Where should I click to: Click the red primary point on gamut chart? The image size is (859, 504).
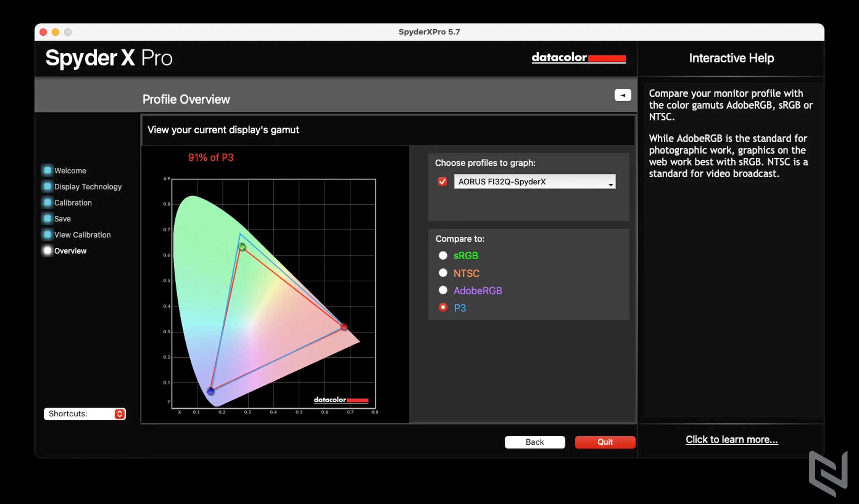pyautogui.click(x=344, y=327)
